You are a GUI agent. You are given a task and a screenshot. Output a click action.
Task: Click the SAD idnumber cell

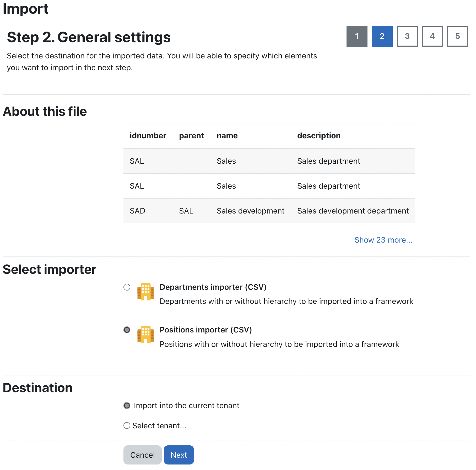click(137, 211)
